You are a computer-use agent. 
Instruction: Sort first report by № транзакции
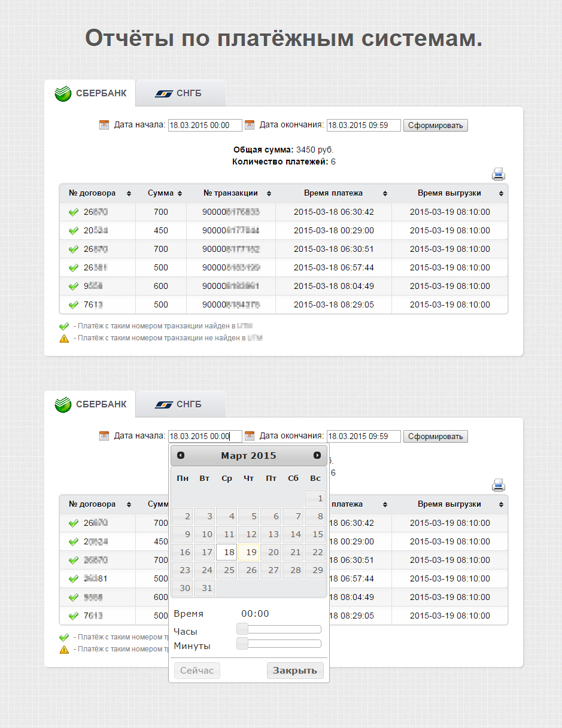[231, 193]
